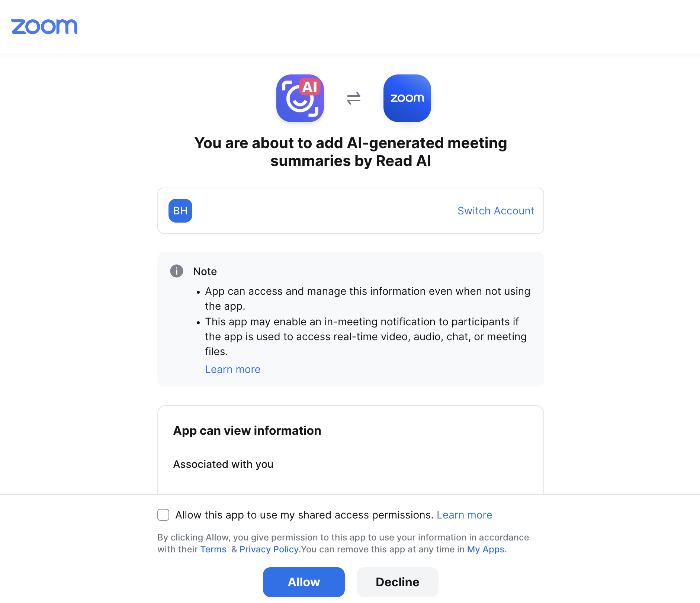Decline the app authorization
This screenshot has width=700, height=603.
click(398, 582)
